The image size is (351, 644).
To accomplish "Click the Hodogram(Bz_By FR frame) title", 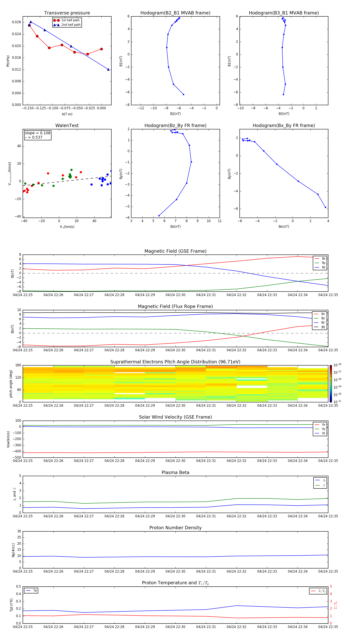I will click(x=175, y=125).
